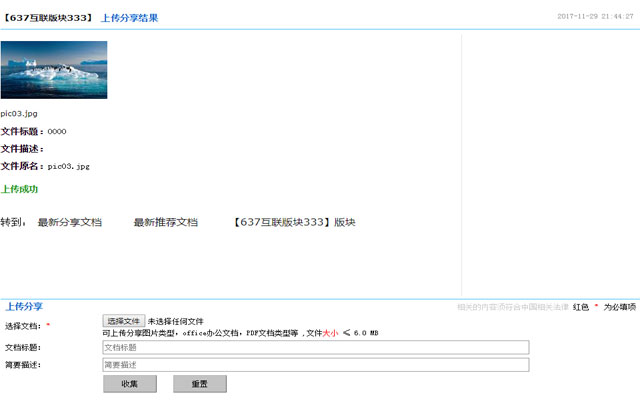Open the 【637互联版块333】版块 link
The height and width of the screenshot is (400, 640).
pos(293,222)
